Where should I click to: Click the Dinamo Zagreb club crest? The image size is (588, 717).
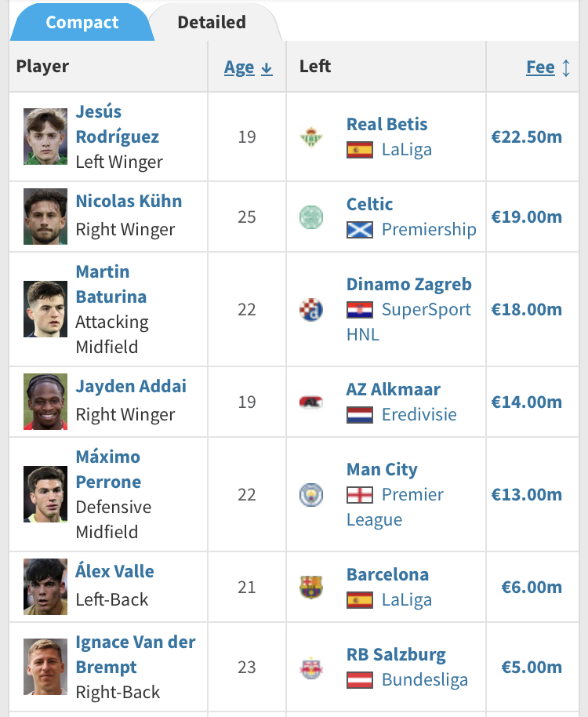coord(311,310)
